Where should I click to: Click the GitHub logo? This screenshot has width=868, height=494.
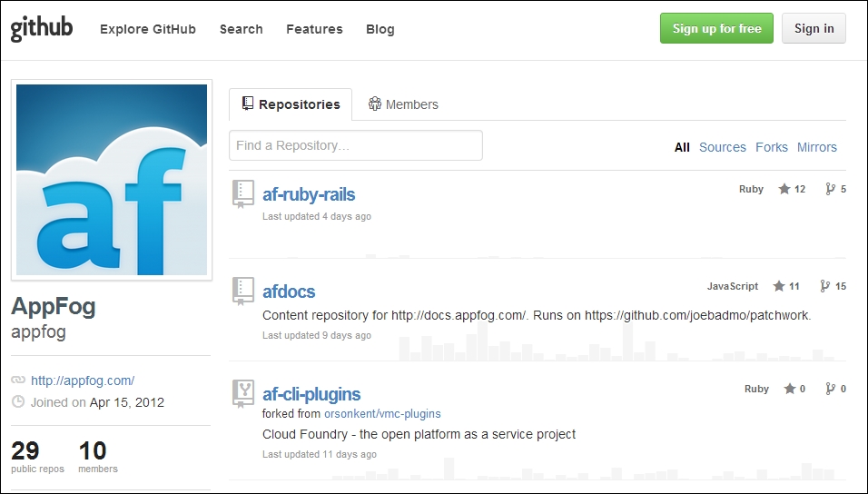pos(42,29)
